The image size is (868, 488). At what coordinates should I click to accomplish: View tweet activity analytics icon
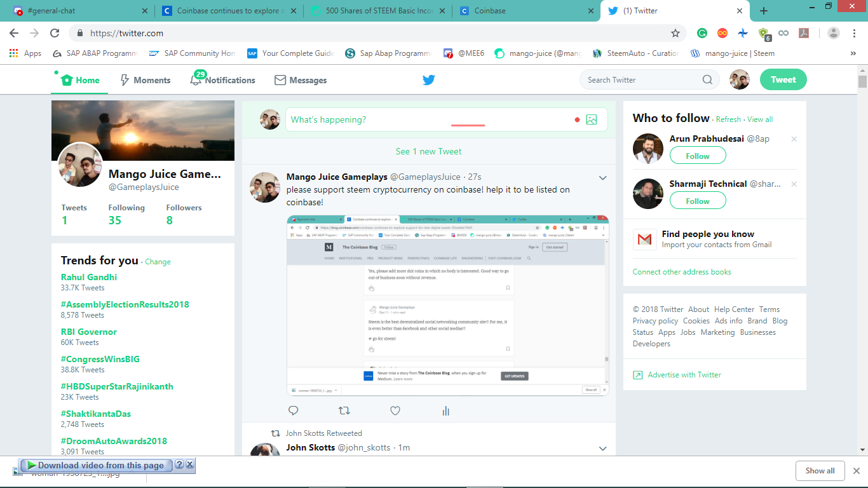(x=446, y=411)
